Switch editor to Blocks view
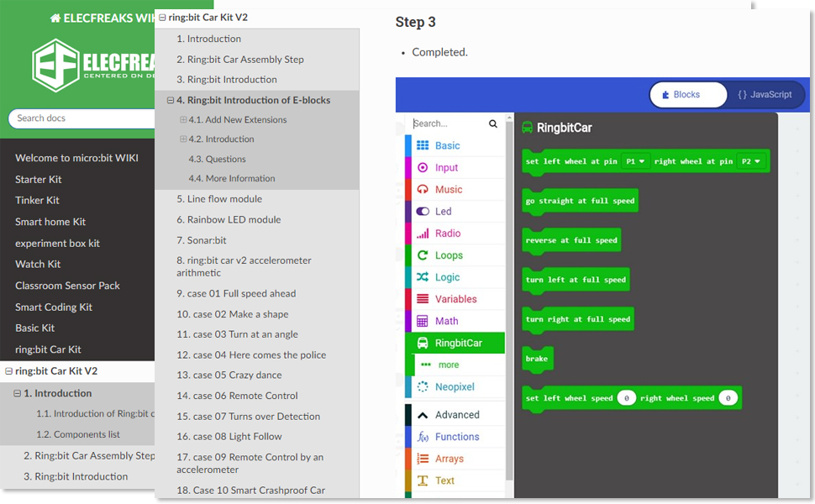Screen dimensions: 815x504 tap(688, 95)
